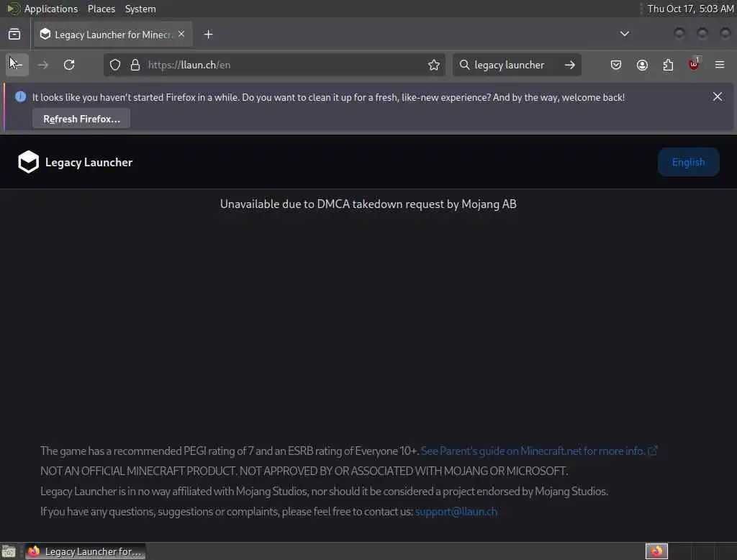This screenshot has height=560, width=737.
Task: Click the Legacy Launcher cube logo
Action: click(x=28, y=162)
